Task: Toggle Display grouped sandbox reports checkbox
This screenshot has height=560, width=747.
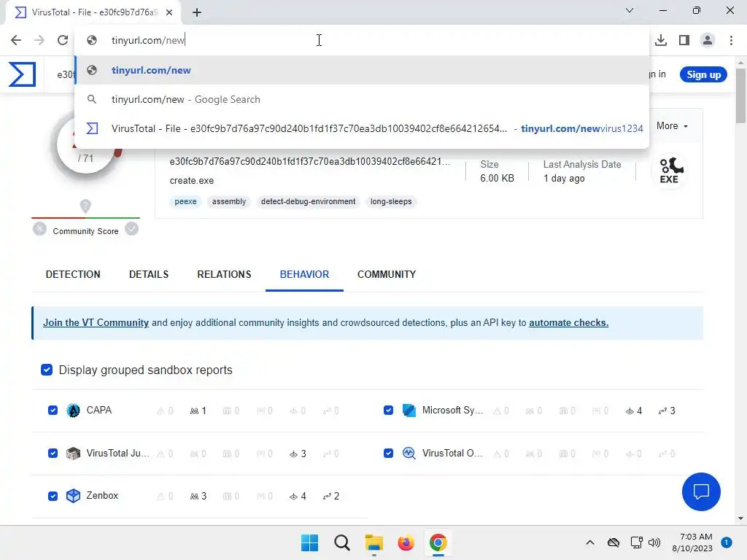Action: pos(47,370)
